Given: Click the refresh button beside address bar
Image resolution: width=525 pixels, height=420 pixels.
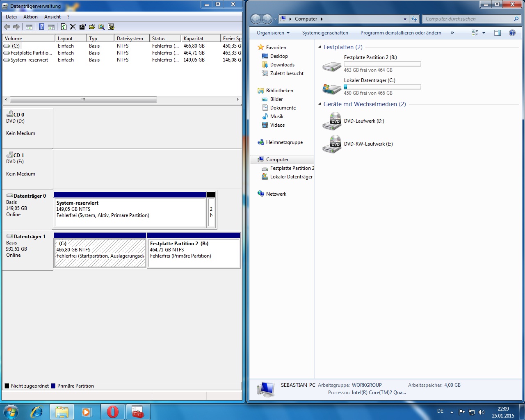Looking at the screenshot, I should coord(414,19).
